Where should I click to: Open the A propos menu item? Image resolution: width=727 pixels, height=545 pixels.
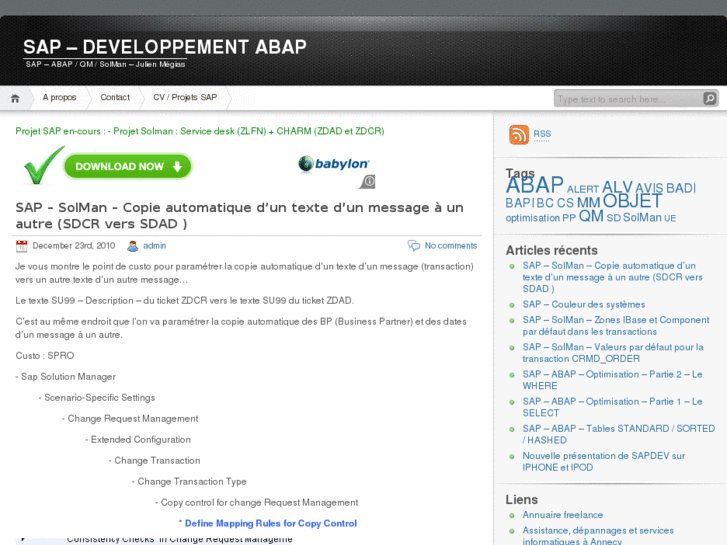pos(59,97)
